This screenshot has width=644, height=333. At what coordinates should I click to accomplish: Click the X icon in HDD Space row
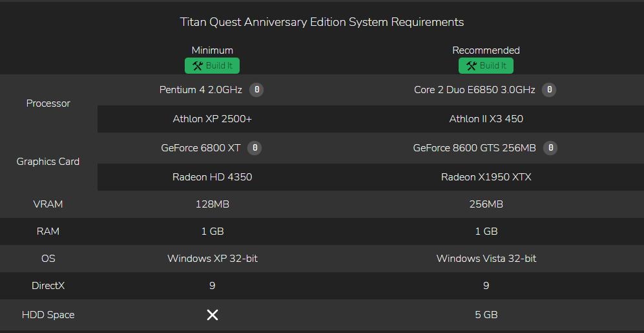tap(213, 315)
